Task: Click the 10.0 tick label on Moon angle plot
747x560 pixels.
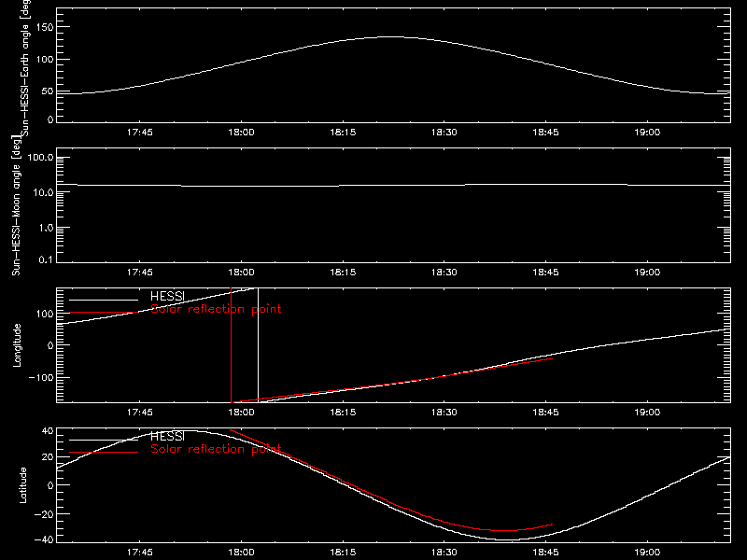Action: (43, 193)
